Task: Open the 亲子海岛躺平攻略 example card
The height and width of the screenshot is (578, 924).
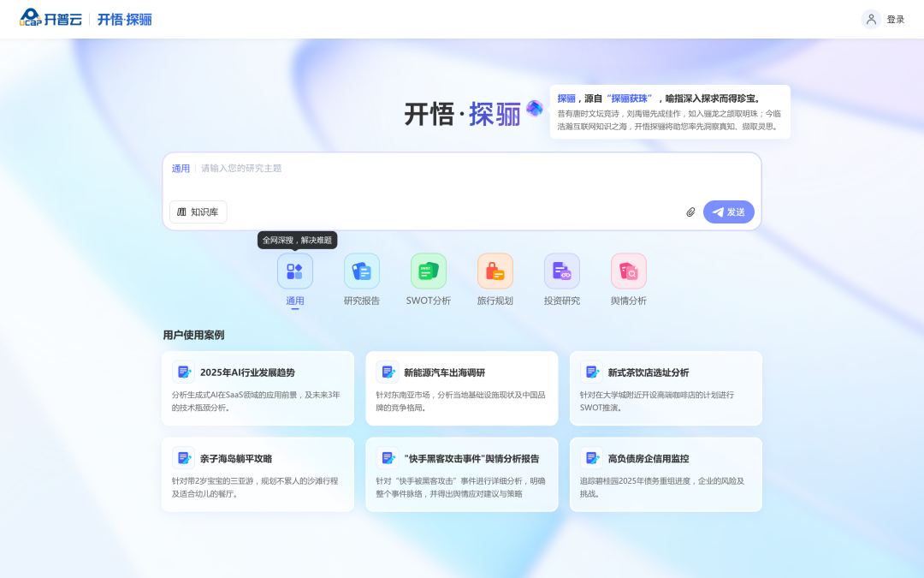Action: pyautogui.click(x=258, y=474)
